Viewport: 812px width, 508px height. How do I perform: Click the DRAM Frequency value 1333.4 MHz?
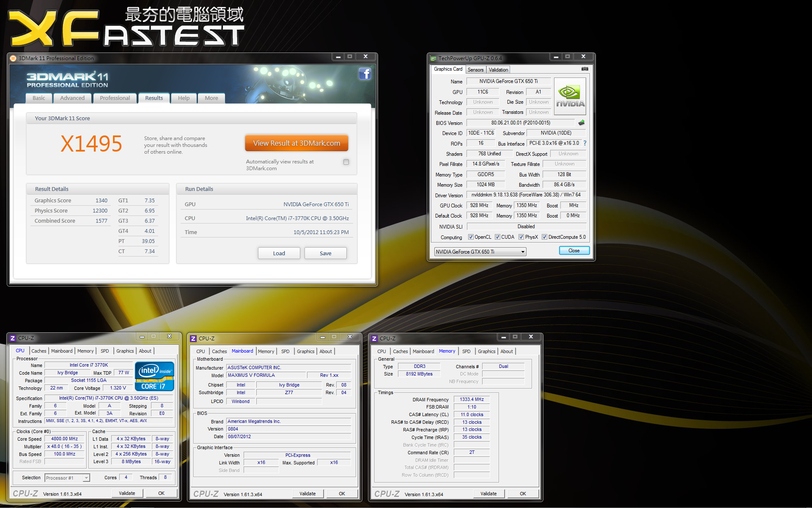472,399
